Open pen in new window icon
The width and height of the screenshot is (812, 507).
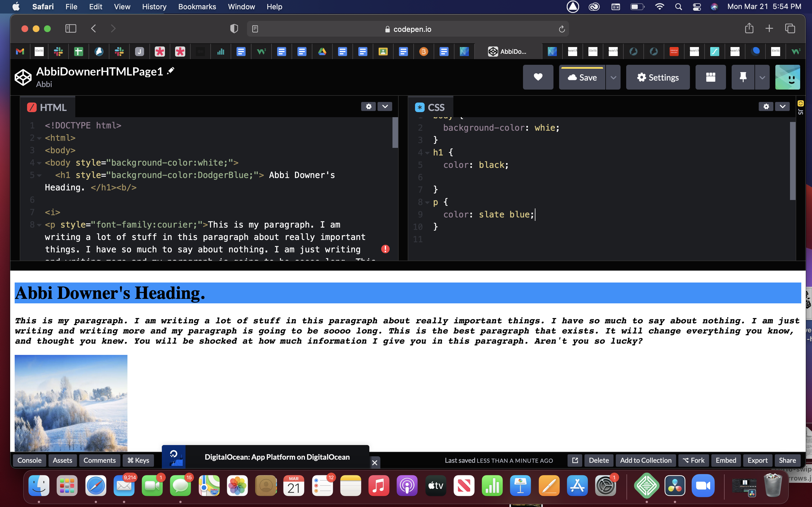575,461
